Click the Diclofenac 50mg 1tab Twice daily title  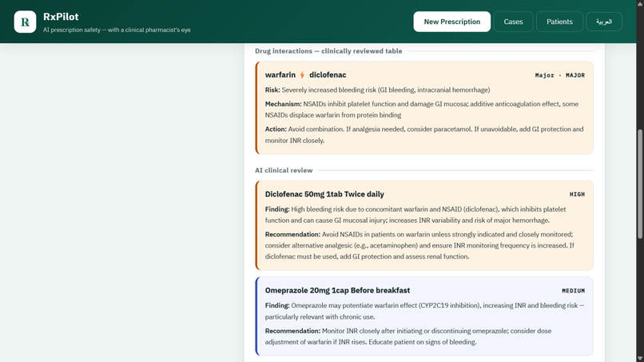point(324,194)
